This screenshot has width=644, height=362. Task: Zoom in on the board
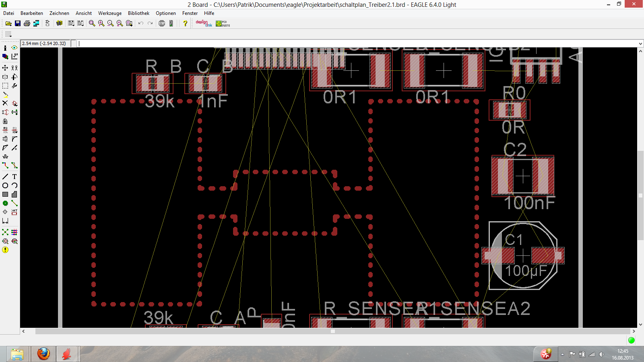101,23
